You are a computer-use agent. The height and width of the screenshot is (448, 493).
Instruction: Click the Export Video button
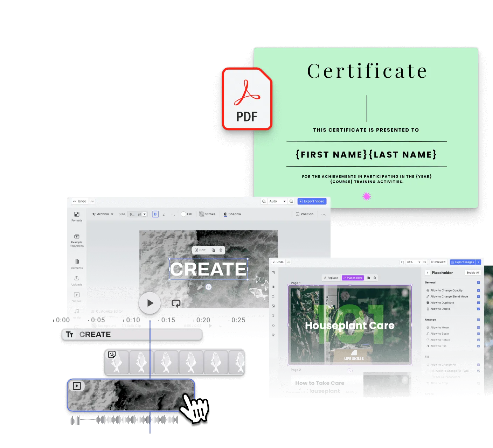tap(312, 201)
